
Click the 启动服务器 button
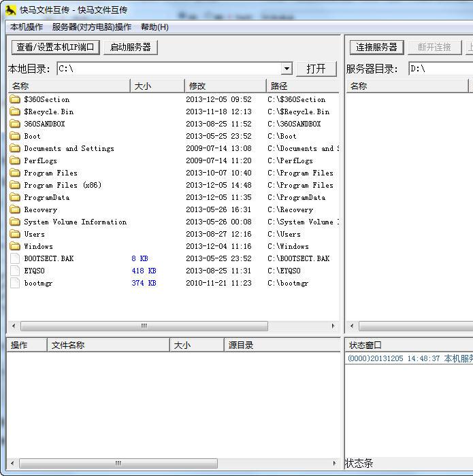pos(131,47)
